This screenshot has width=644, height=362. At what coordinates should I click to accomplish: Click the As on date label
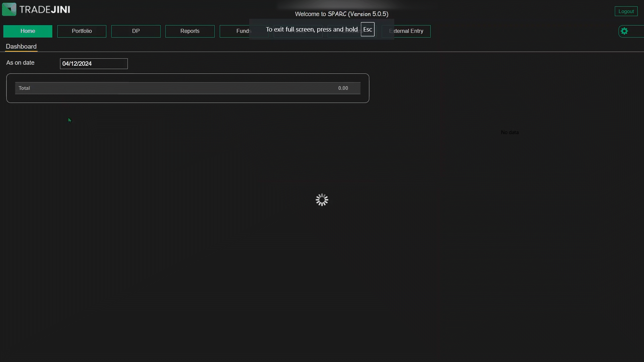[20, 63]
